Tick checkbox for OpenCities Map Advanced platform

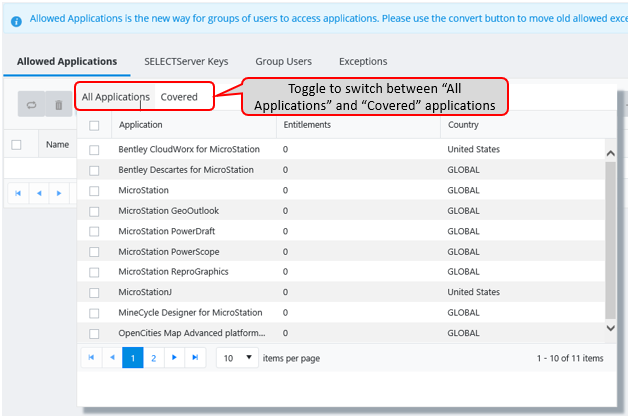(94, 334)
